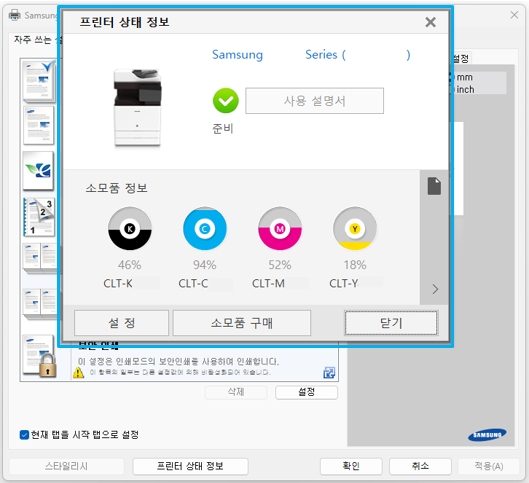Click the 94% cyan toner value
The image size is (529, 483).
click(205, 265)
